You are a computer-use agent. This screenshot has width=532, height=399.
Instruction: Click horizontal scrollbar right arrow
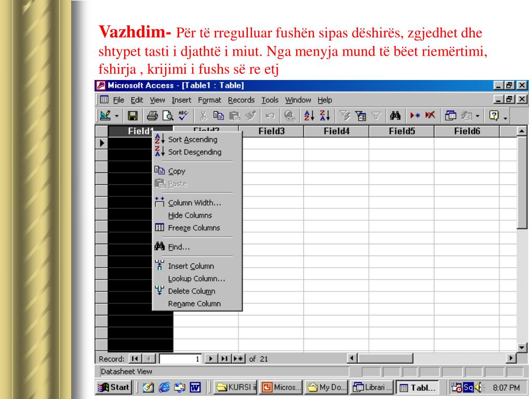tap(511, 358)
